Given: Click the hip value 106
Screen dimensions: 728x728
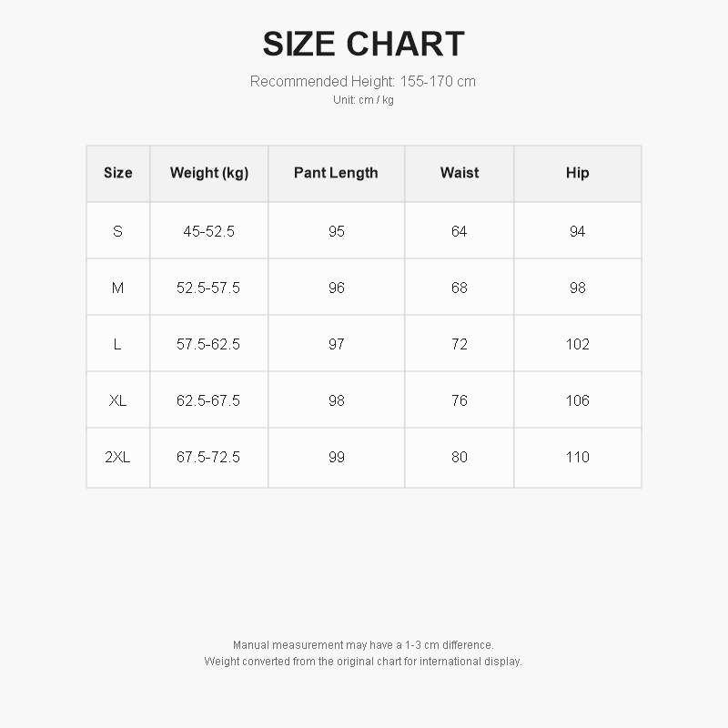Looking at the screenshot, I should [x=578, y=400].
